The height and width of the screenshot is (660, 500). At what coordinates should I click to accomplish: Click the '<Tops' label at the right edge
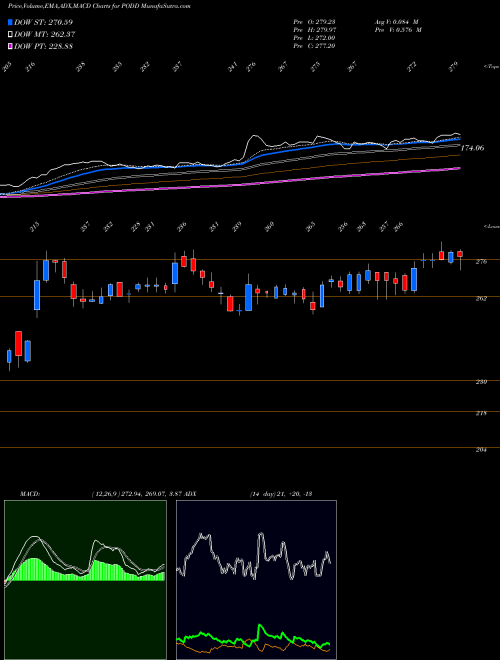491,67
